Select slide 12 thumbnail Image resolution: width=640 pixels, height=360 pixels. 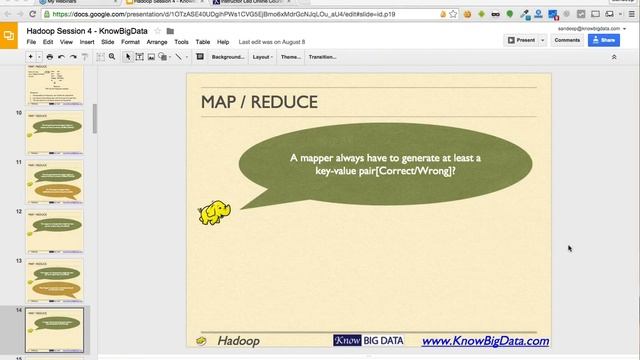[55, 231]
